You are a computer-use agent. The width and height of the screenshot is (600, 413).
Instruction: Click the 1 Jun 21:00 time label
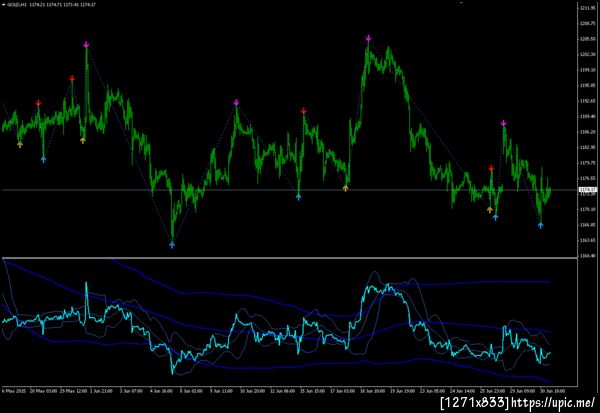[101, 391]
